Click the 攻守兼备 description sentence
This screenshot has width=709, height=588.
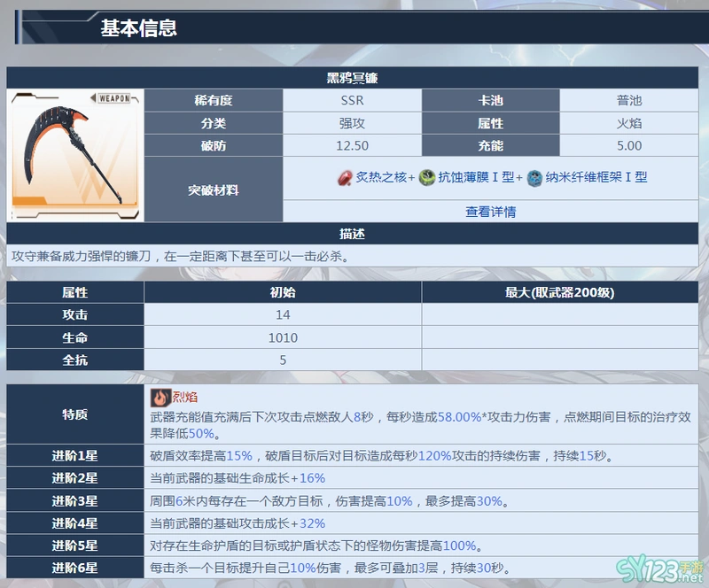(181, 257)
